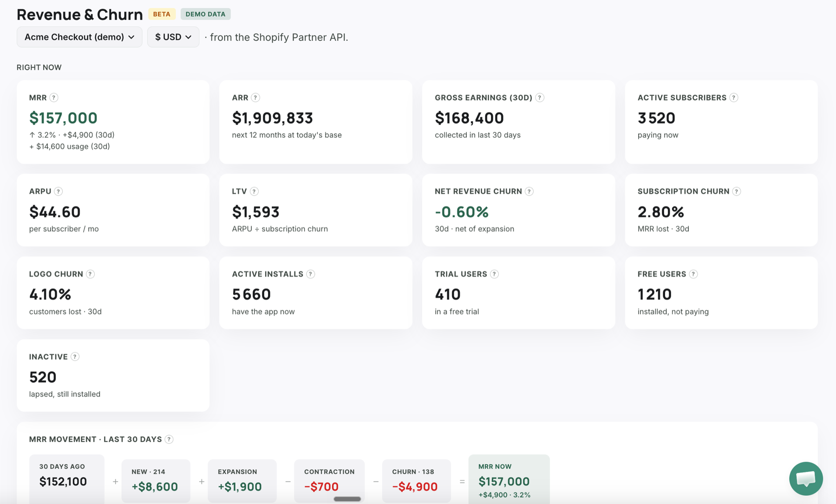Open the Inactive help icon
This screenshot has height=504, width=836.
point(75,357)
